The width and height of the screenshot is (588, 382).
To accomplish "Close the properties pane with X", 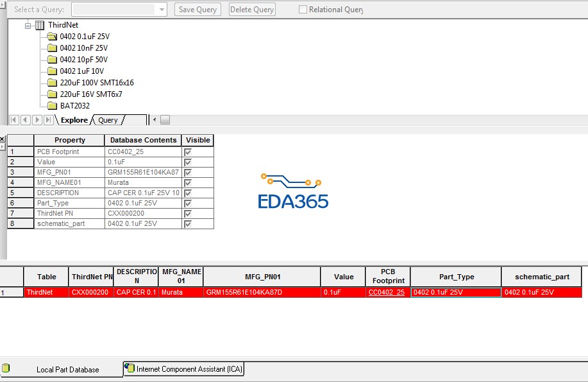I will [3, 139].
